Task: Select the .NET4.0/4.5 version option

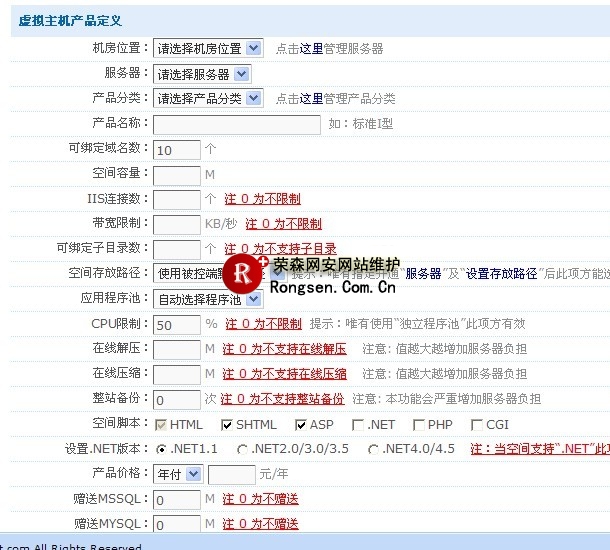Action: pos(374,449)
